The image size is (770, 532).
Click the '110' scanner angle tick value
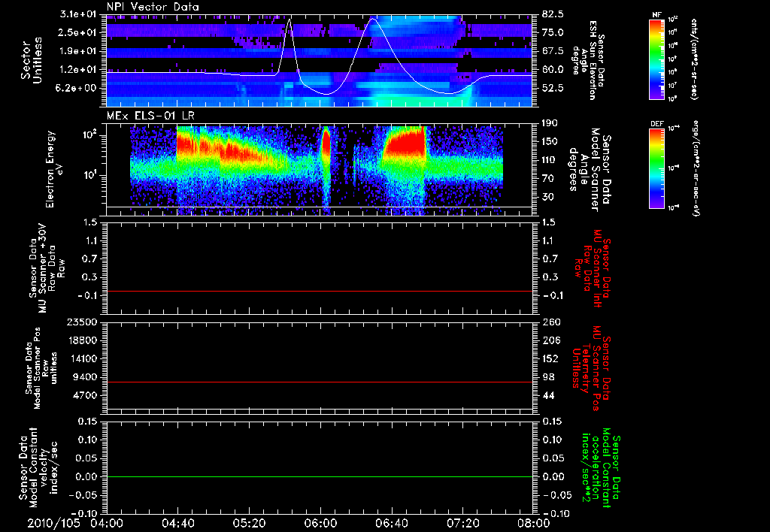click(550, 160)
